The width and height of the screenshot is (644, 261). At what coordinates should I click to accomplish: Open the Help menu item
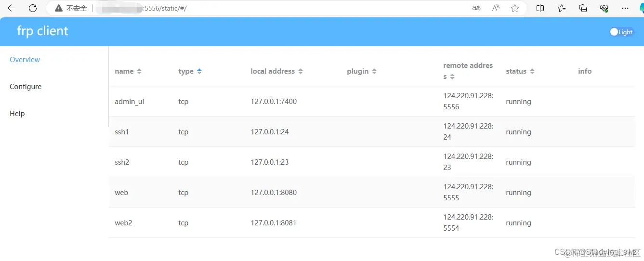[x=17, y=114]
